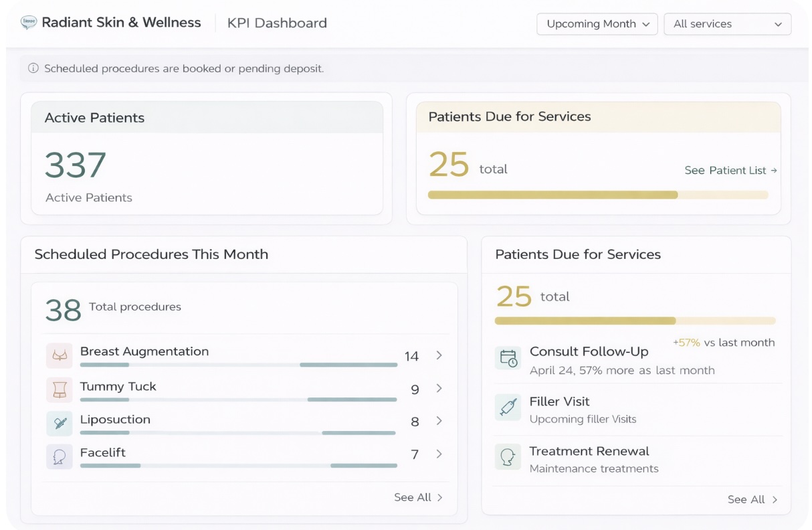The height and width of the screenshot is (530, 812).
Task: Expand the Tummy Tuck row chevron
Action: coord(439,389)
